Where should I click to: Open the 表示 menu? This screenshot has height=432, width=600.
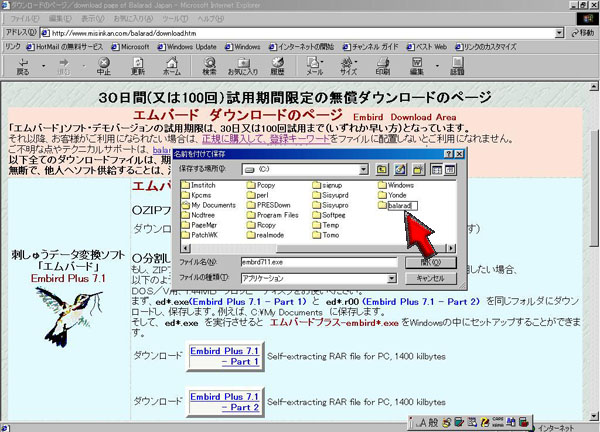(92, 18)
